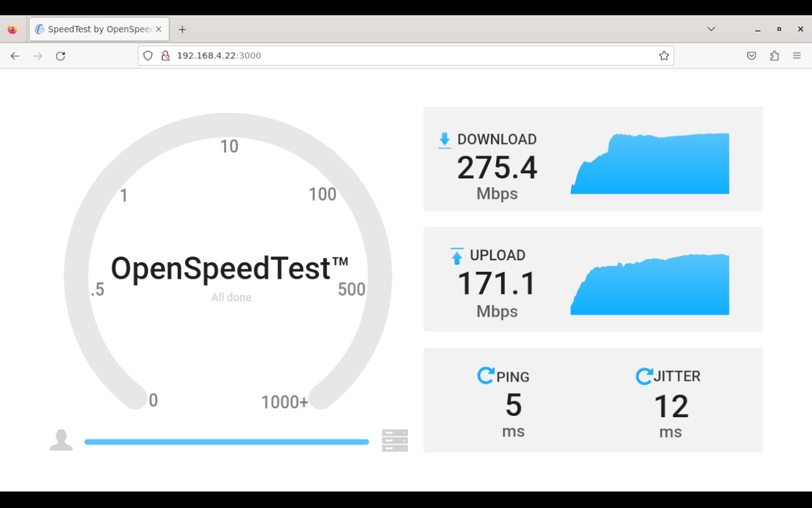Click the blue test progress bar

pos(226,442)
